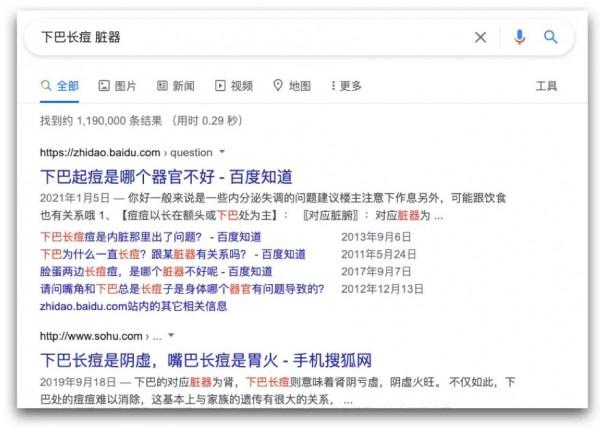This screenshot has height=428, width=600.
Task: Switch to the 视频 tab
Action: [x=234, y=86]
